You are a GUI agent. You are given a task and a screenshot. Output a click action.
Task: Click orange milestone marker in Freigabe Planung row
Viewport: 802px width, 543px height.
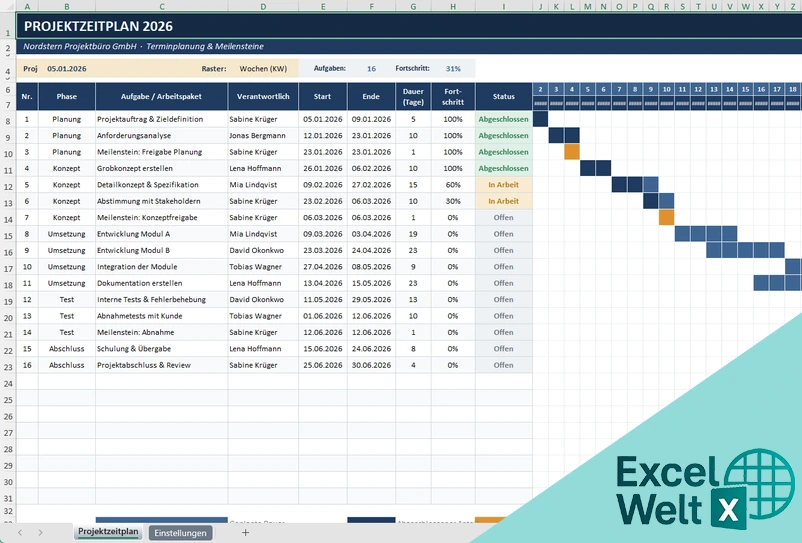pyautogui.click(x=572, y=152)
